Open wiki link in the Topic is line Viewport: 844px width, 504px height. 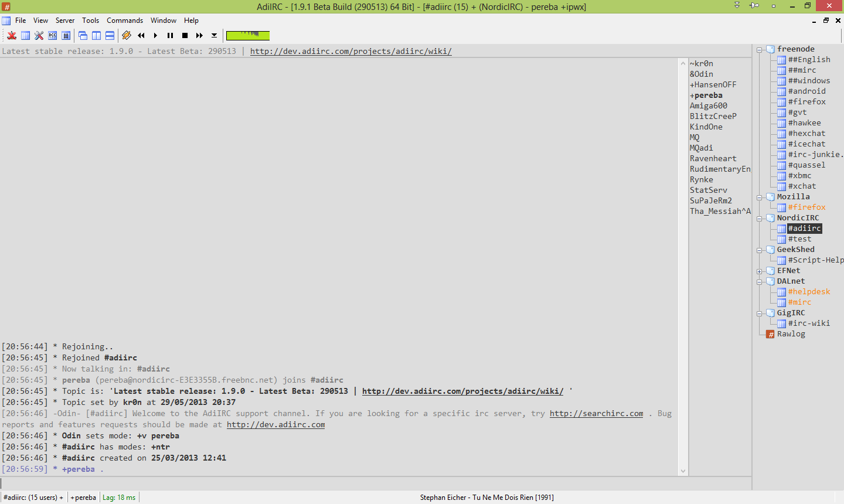462,391
